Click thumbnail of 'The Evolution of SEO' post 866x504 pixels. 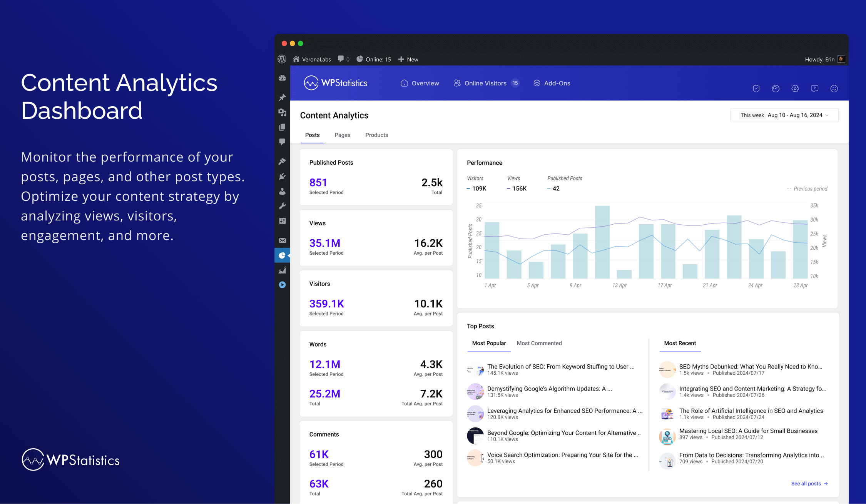(475, 370)
